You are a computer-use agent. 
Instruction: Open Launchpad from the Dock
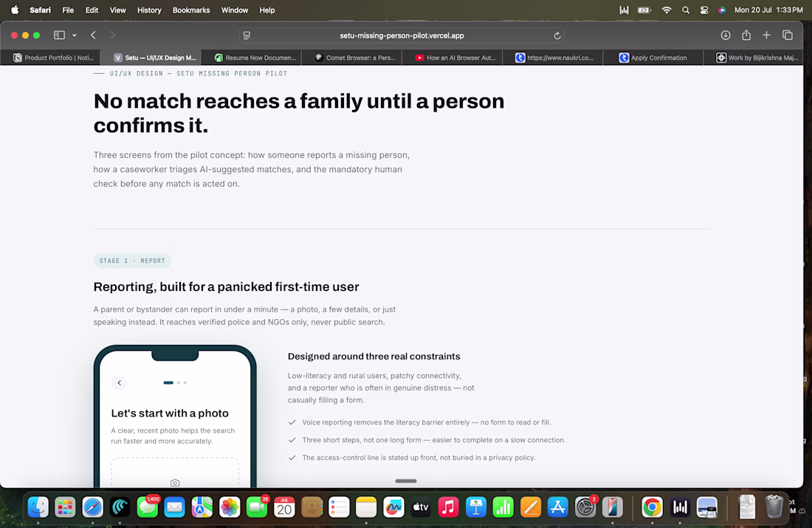(x=65, y=507)
